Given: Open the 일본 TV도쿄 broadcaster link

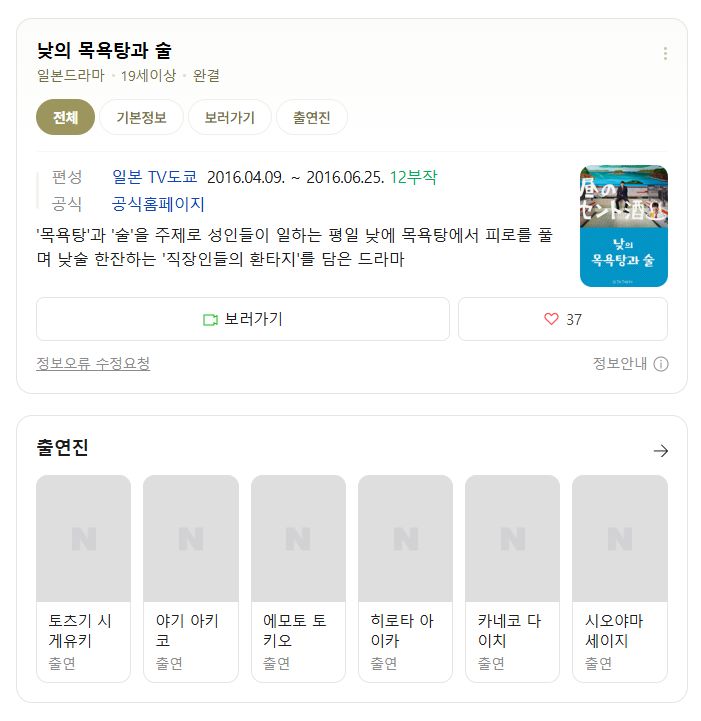Looking at the screenshot, I should tap(154, 177).
